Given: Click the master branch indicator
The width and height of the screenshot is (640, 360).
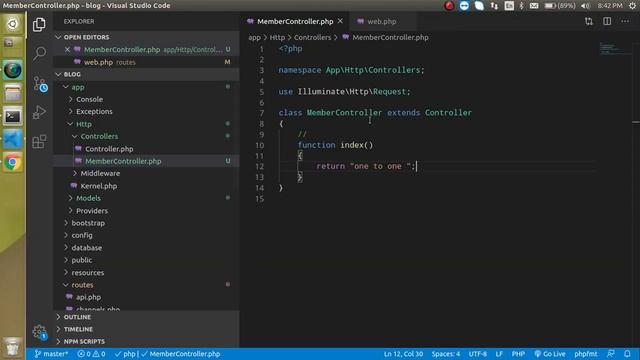Looking at the screenshot, I should pyautogui.click(x=51, y=354).
